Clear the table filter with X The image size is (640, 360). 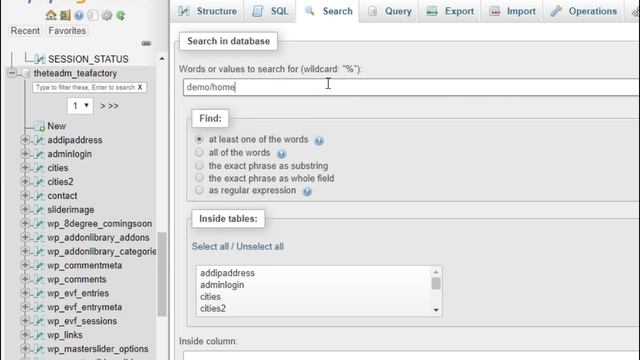(140, 87)
